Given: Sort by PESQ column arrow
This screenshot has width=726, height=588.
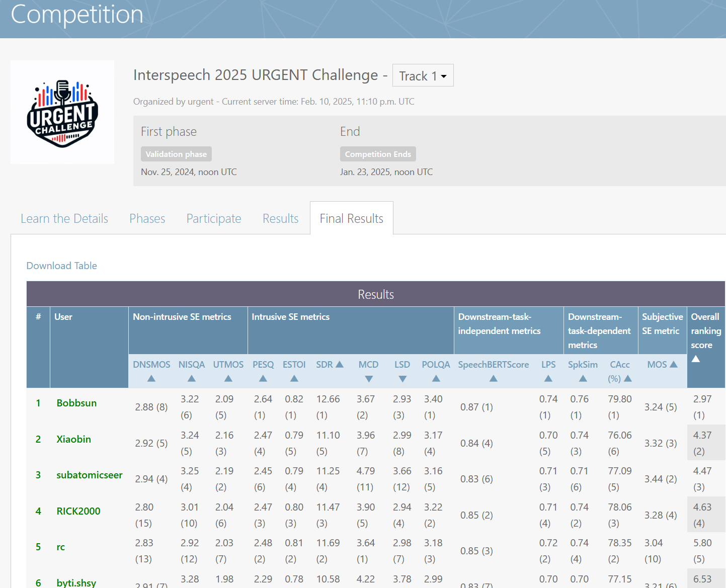Looking at the screenshot, I should point(263,379).
